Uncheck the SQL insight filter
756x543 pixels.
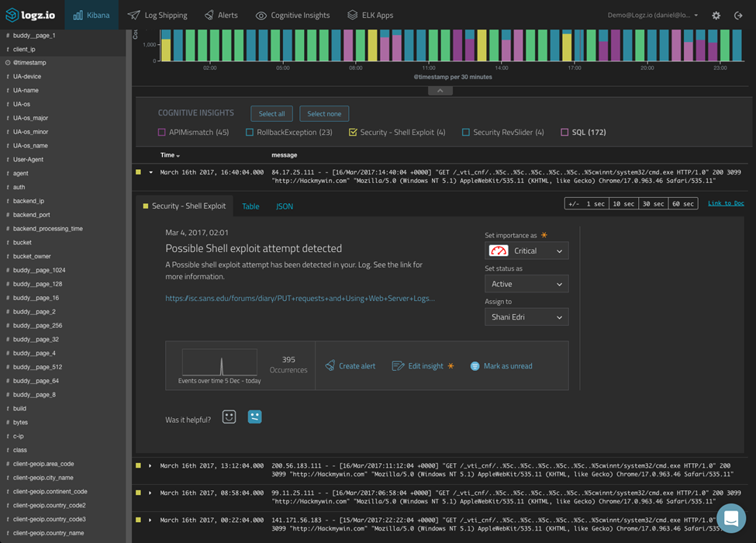pyautogui.click(x=564, y=132)
